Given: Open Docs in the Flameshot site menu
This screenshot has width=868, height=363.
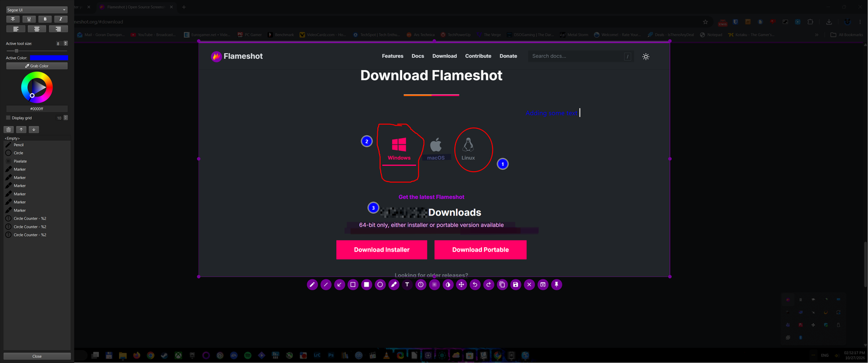Looking at the screenshot, I should (418, 56).
